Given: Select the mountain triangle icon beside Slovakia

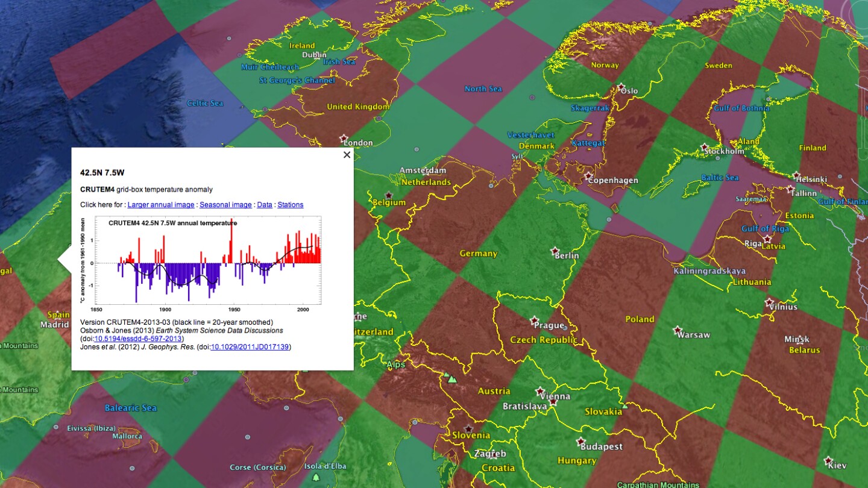Looking at the screenshot, I should pyautogui.click(x=625, y=407).
